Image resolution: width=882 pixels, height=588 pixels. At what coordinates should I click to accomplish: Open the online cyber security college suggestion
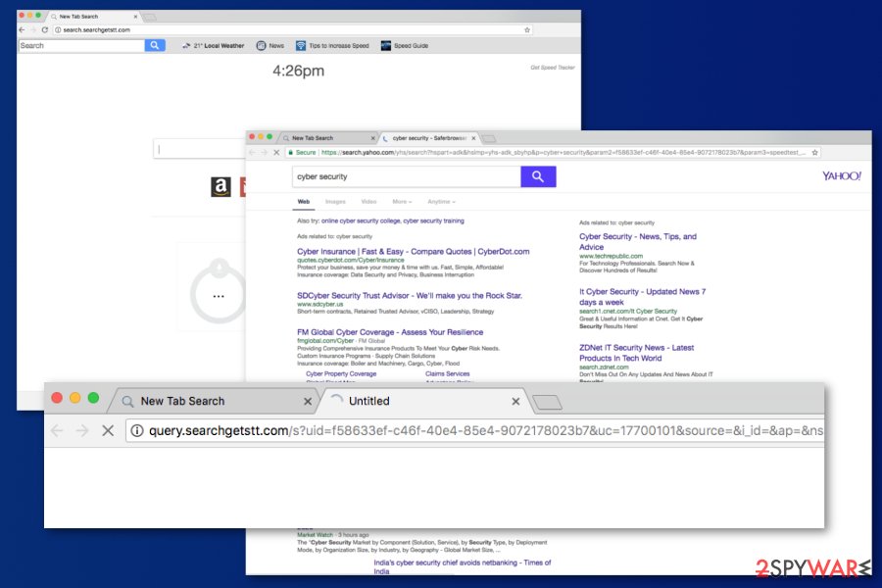tap(361, 221)
